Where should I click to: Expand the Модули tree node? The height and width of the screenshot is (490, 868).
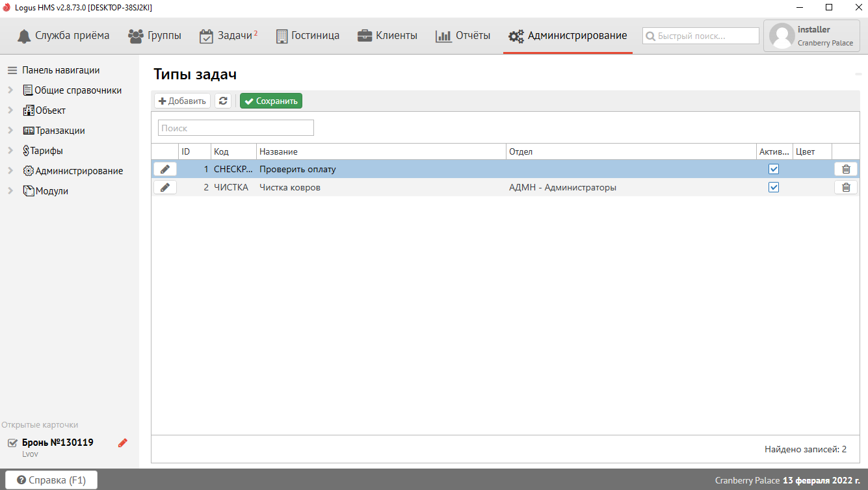tap(10, 191)
